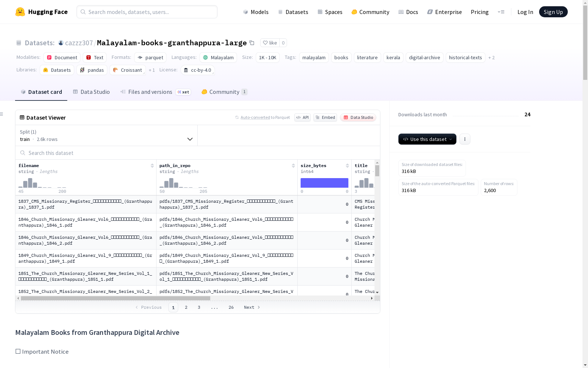Select the literature tag
Image resolution: width=588 pixels, height=368 pixels.
pos(367,57)
